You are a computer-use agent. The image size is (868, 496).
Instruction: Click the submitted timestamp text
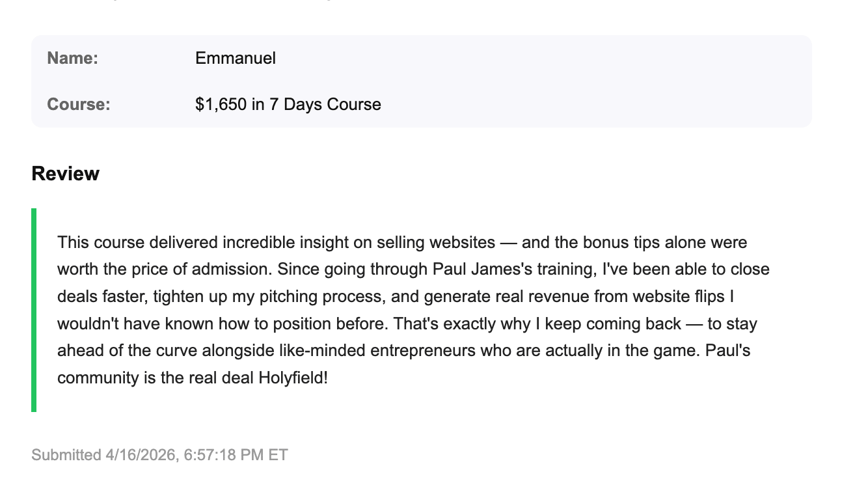click(159, 455)
